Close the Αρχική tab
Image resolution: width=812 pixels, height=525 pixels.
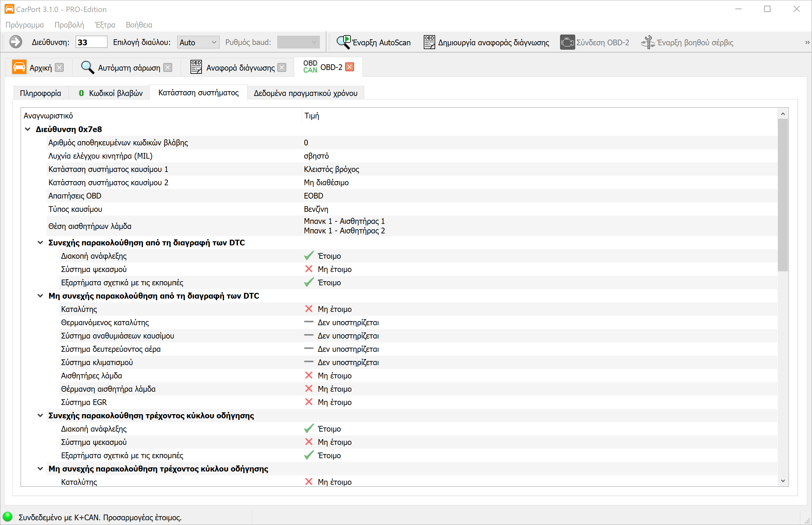[x=59, y=67]
